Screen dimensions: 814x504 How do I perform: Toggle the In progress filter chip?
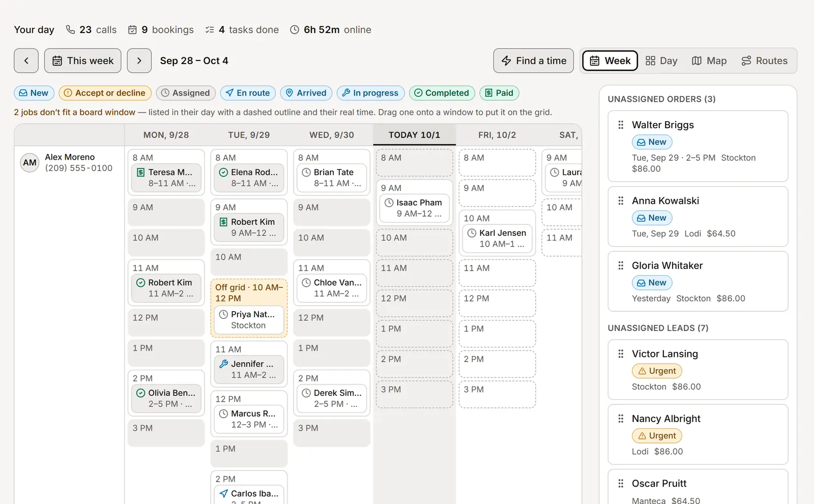[370, 93]
